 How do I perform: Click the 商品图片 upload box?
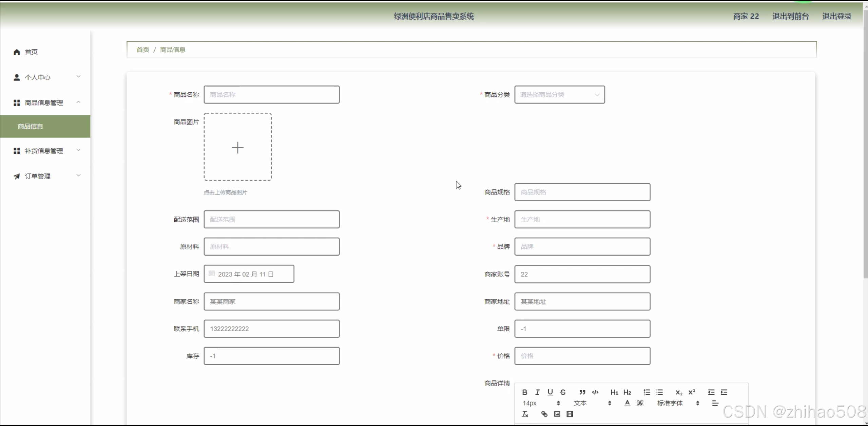tap(237, 147)
